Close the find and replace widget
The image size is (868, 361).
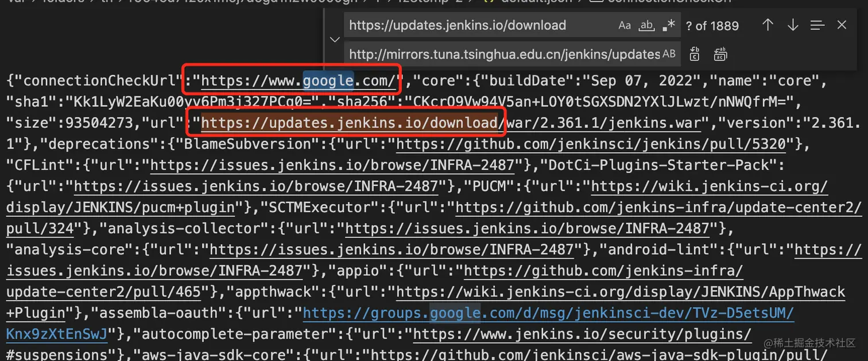pos(842,25)
